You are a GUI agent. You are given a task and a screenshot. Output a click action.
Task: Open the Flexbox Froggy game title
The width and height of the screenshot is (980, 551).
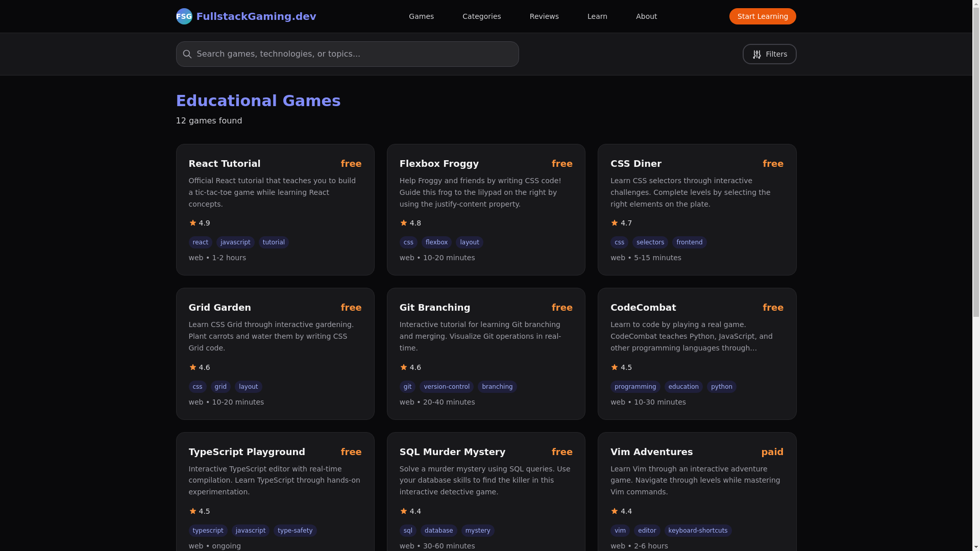click(x=439, y=164)
